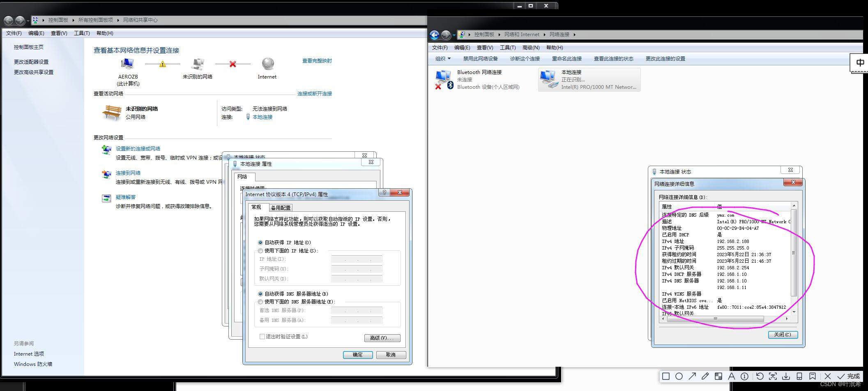Select the text annotation tool

click(x=732, y=376)
